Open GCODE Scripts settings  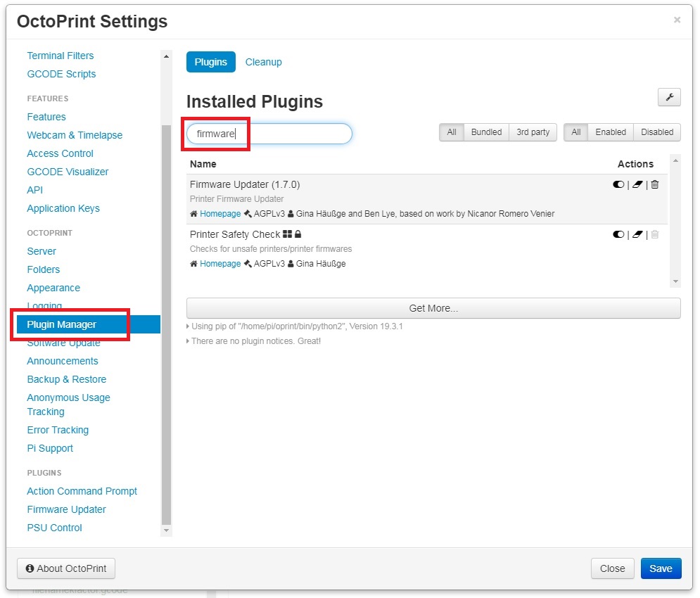61,74
